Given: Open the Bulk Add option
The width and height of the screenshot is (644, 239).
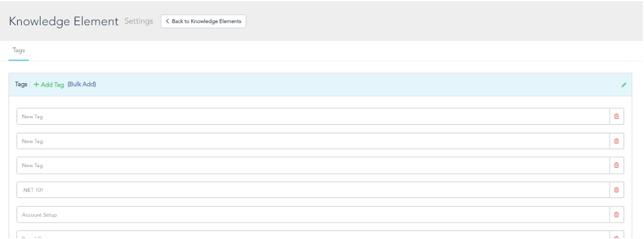Looking at the screenshot, I should (82, 85).
